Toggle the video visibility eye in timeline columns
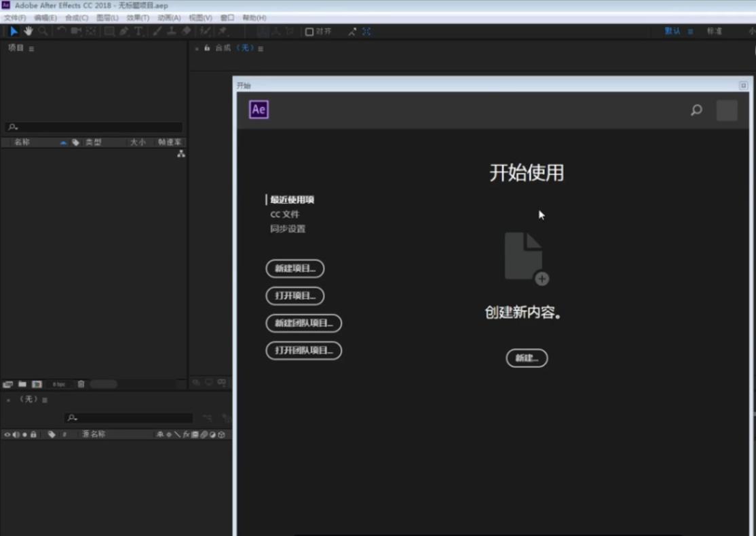756x536 pixels. click(7, 434)
